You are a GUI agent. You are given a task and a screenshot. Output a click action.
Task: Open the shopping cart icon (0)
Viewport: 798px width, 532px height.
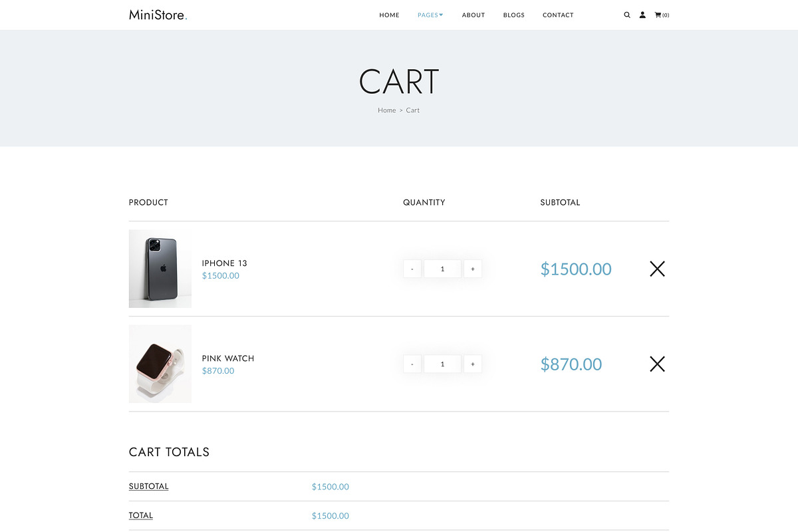click(662, 15)
